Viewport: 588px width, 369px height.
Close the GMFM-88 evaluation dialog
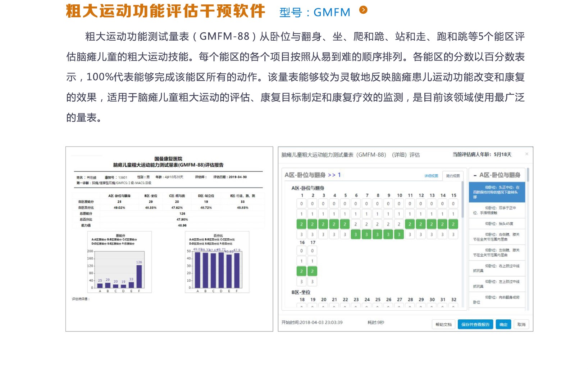pyautogui.click(x=527, y=154)
